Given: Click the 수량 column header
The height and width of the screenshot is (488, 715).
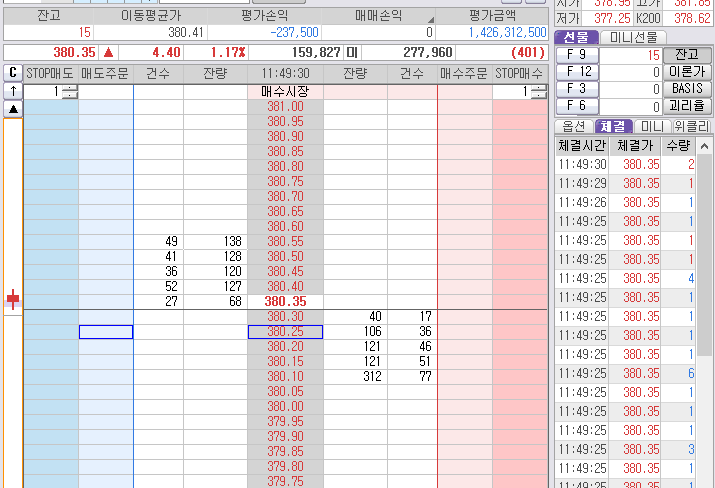Looking at the screenshot, I should coord(678,146).
